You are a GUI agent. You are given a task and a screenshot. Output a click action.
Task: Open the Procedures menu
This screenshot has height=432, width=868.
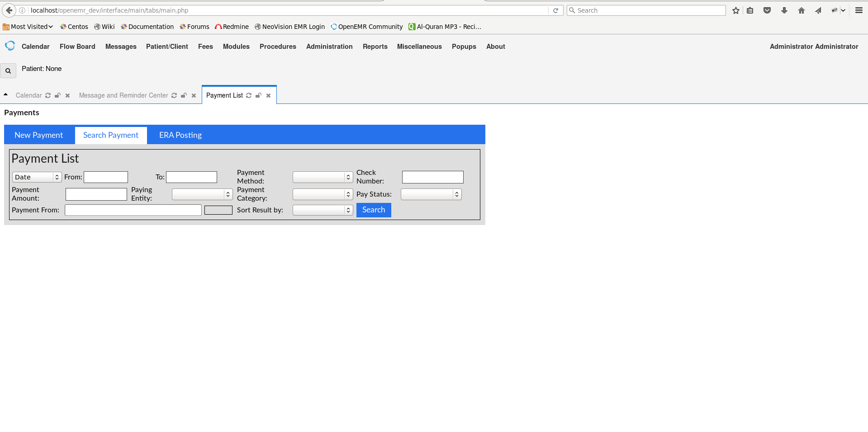point(278,47)
